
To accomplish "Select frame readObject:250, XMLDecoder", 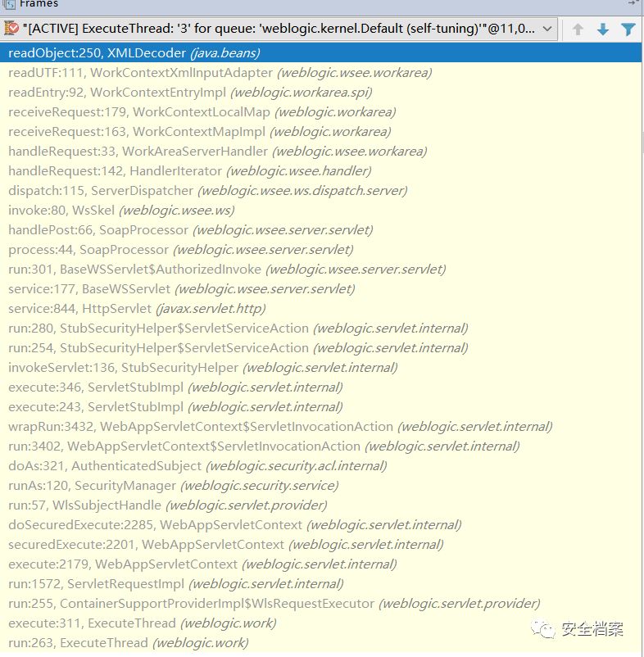I will (321, 53).
